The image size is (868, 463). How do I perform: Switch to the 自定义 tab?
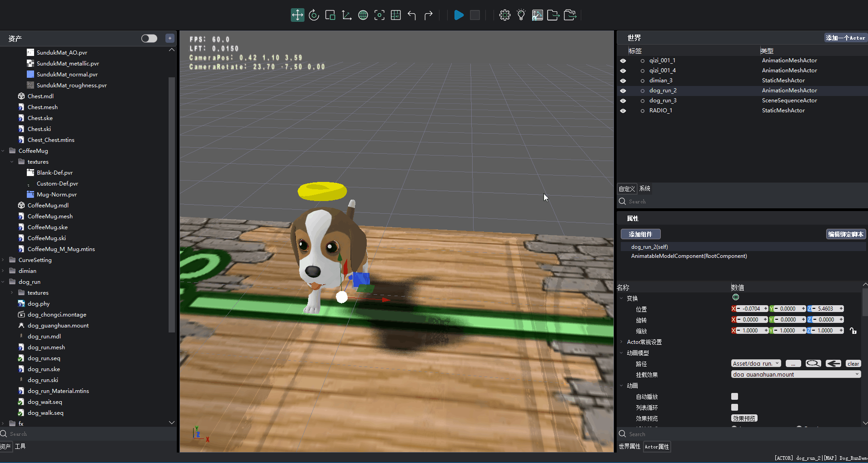tap(627, 189)
